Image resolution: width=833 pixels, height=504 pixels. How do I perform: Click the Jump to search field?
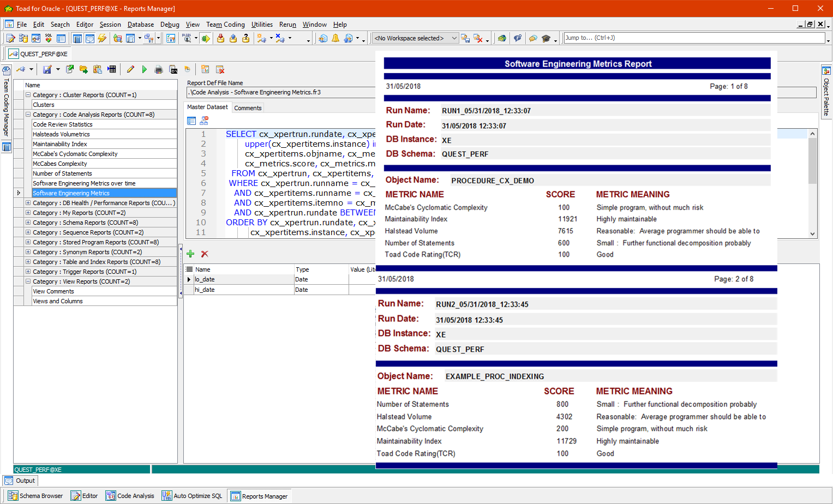tap(694, 38)
